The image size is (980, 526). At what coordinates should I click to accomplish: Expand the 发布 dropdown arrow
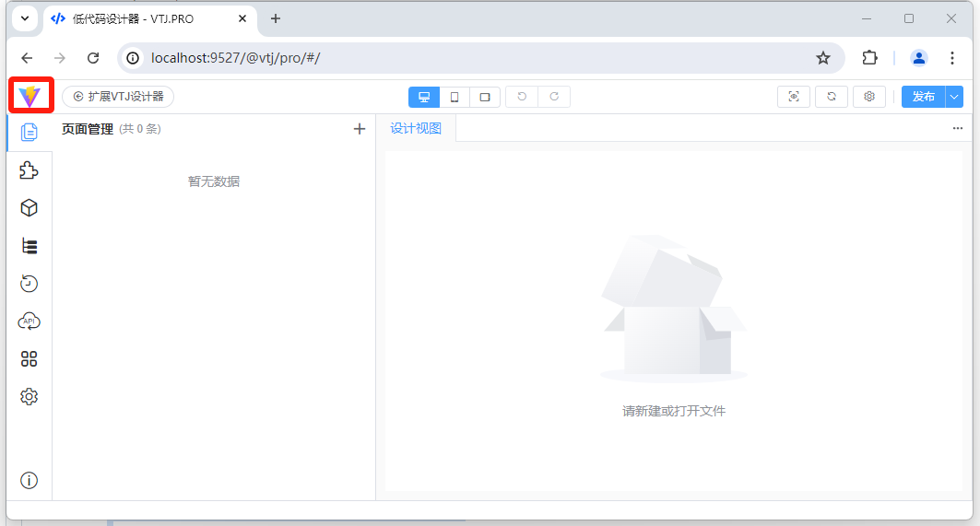click(954, 97)
